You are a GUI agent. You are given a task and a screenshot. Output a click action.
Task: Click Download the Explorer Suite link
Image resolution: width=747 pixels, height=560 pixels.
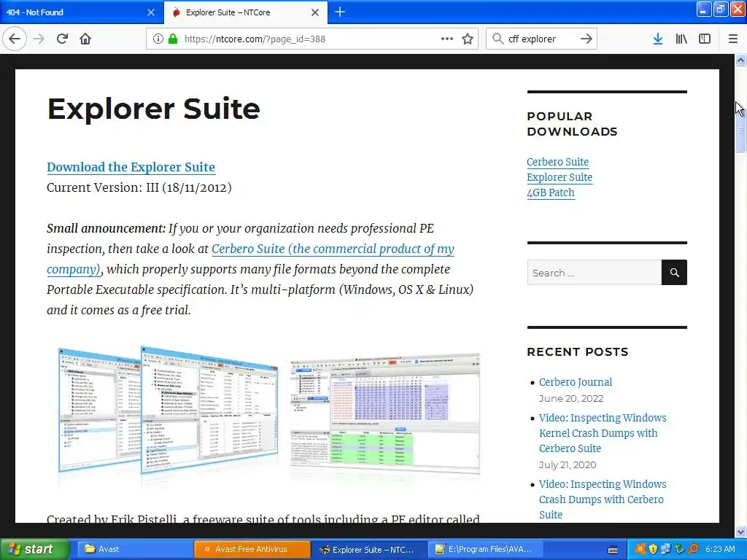tap(131, 167)
